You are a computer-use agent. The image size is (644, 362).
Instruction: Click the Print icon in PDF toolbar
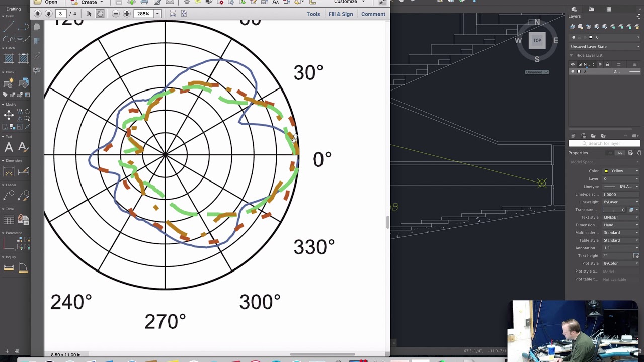144,2
